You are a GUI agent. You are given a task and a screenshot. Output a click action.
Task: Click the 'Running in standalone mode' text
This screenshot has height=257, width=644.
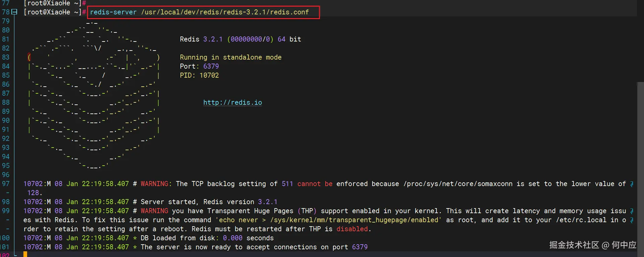(x=231, y=57)
